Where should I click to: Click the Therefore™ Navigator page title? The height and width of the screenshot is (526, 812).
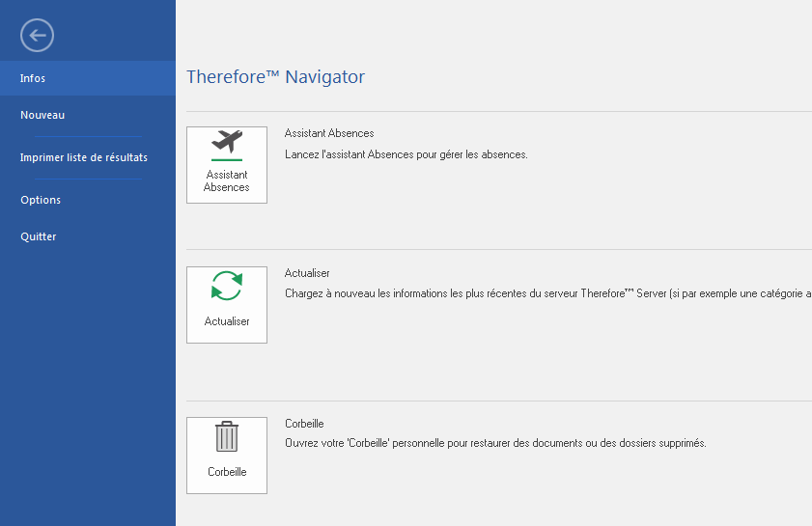(275, 77)
